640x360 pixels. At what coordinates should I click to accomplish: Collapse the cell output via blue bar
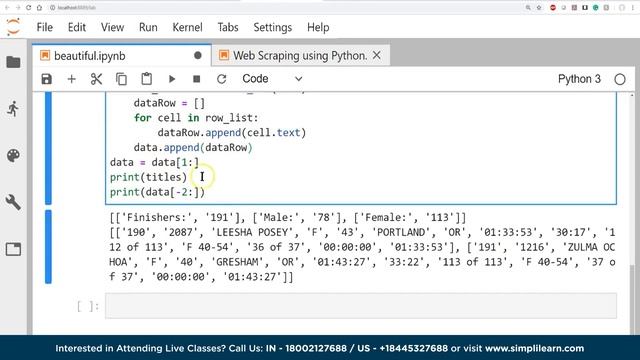48,247
